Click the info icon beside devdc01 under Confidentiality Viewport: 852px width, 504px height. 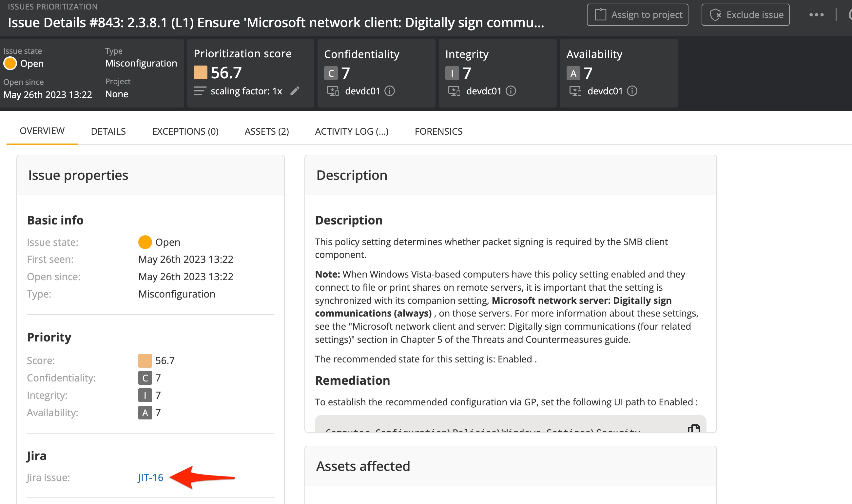pyautogui.click(x=390, y=91)
